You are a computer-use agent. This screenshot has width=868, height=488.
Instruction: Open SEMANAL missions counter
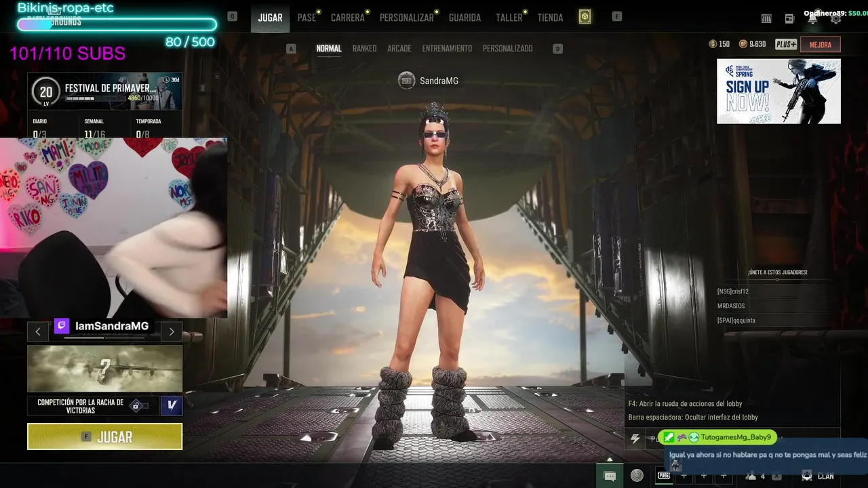click(x=94, y=129)
